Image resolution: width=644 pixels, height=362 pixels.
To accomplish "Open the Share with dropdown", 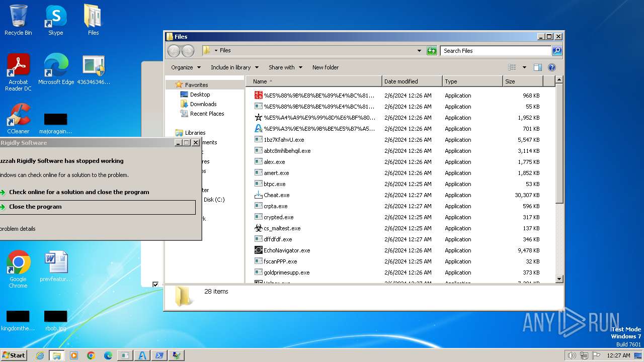I will pos(285,67).
